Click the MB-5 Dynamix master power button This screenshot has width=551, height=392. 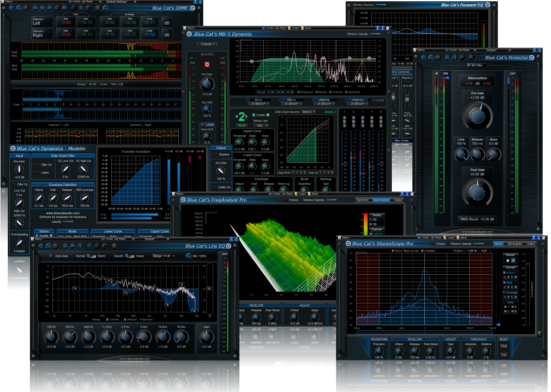pos(207,64)
